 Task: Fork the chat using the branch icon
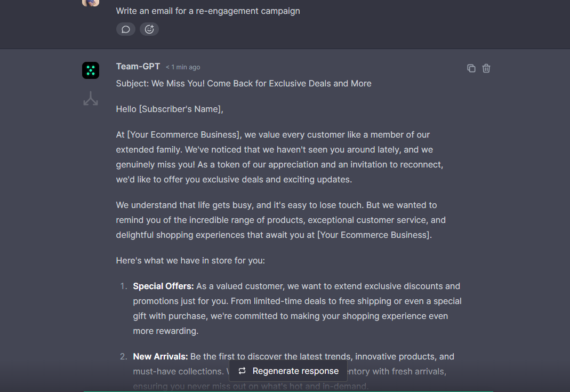tap(91, 99)
